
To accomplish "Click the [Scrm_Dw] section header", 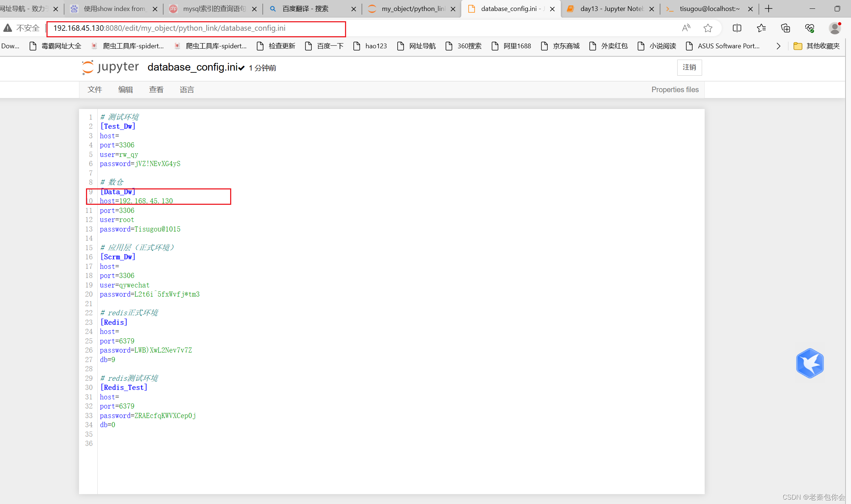I will pyautogui.click(x=118, y=257).
